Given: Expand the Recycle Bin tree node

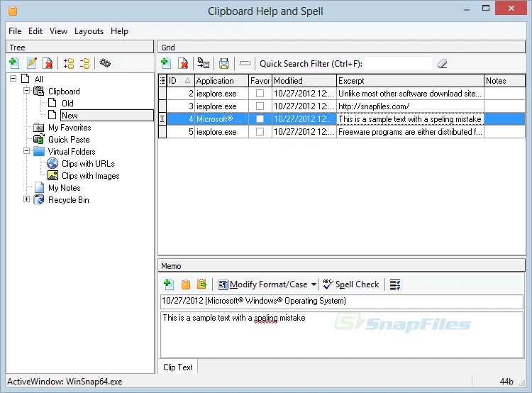Looking at the screenshot, I should click(26, 199).
